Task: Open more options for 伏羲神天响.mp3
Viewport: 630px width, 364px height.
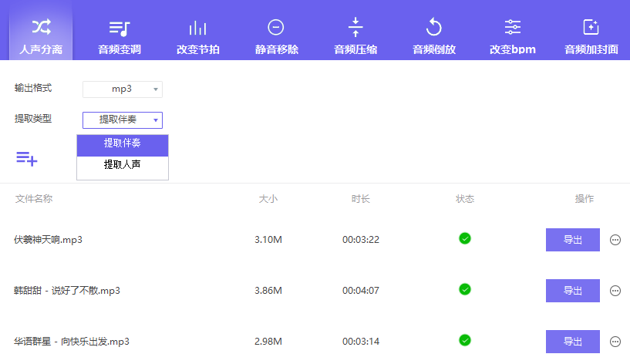Action: 615,240
